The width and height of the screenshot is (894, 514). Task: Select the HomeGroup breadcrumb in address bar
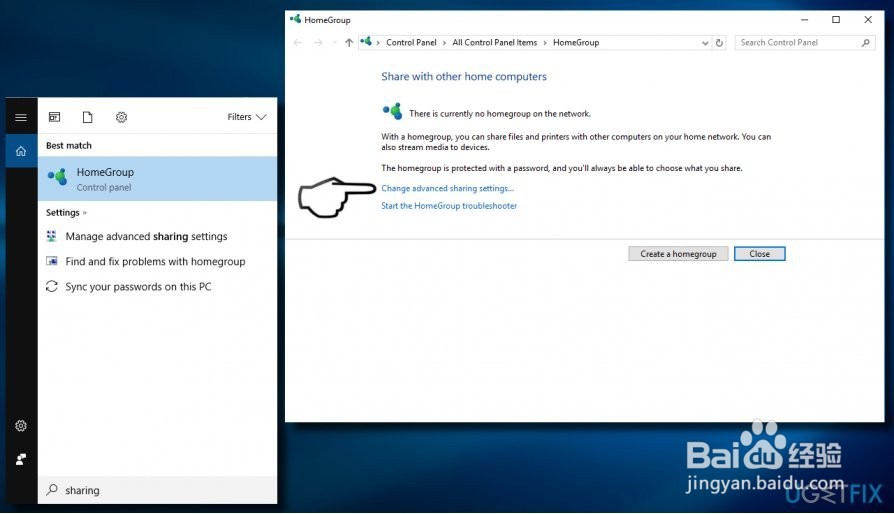tap(576, 43)
